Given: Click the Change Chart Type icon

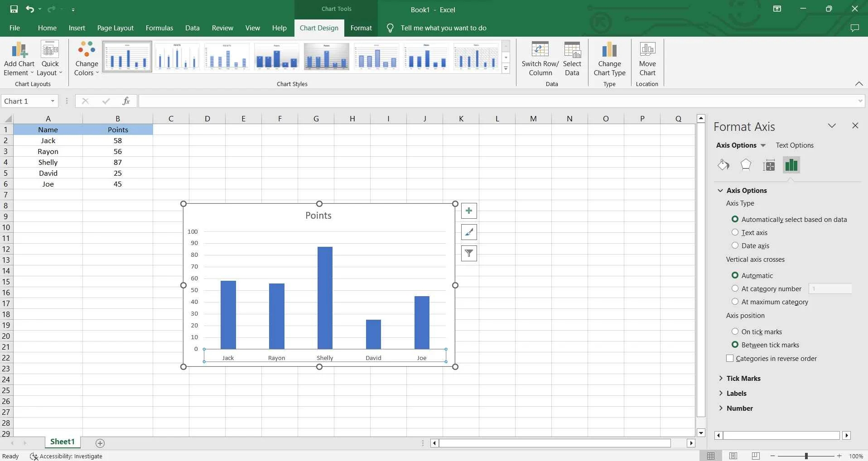Looking at the screenshot, I should tap(609, 50).
